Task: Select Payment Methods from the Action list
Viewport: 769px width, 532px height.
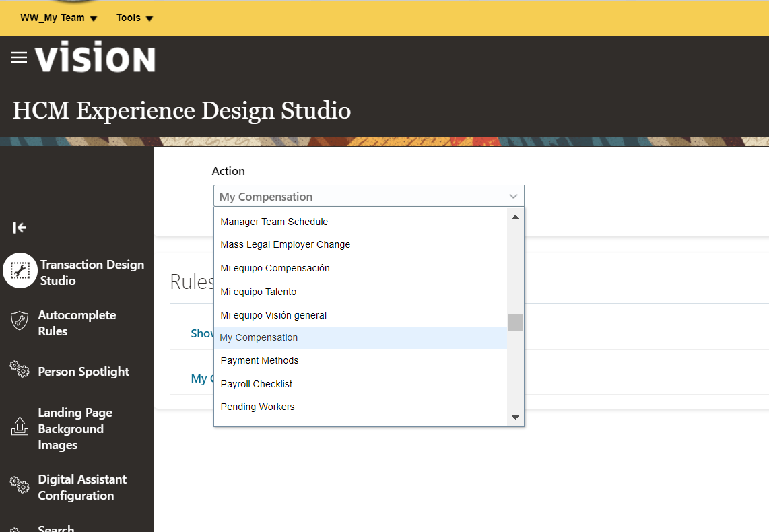Action: pos(259,360)
